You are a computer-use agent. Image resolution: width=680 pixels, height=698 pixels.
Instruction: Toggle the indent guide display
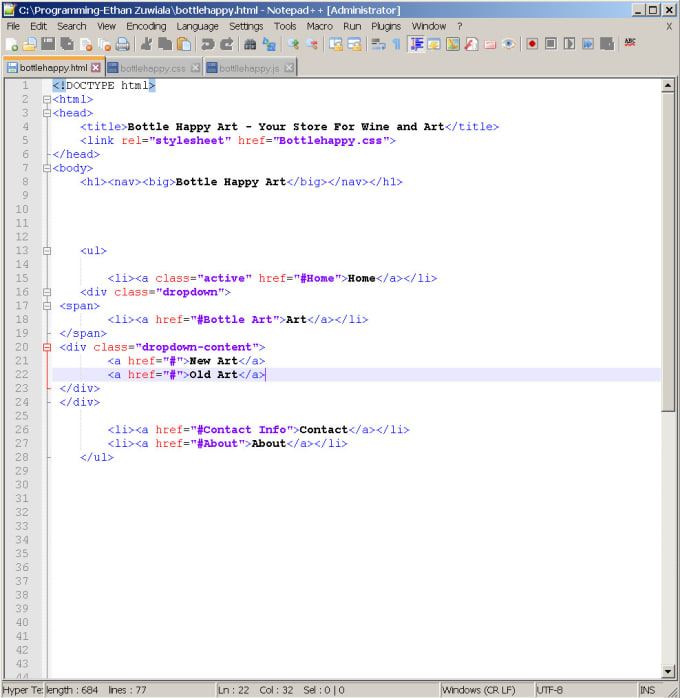coord(416,44)
